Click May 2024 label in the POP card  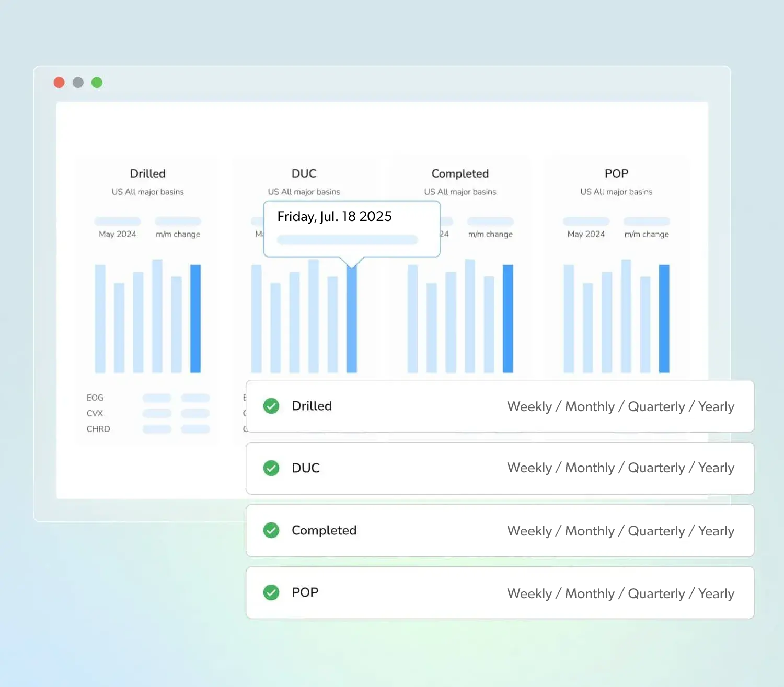point(586,234)
